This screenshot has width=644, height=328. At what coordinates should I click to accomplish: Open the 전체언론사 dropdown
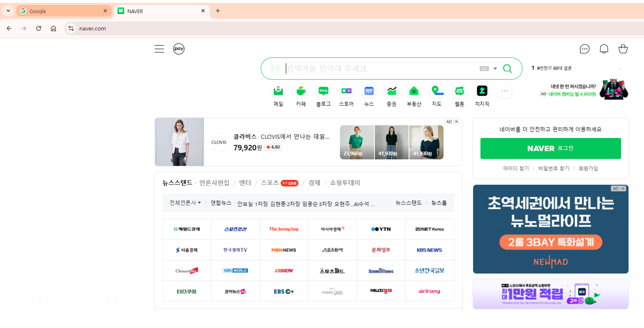[185, 203]
